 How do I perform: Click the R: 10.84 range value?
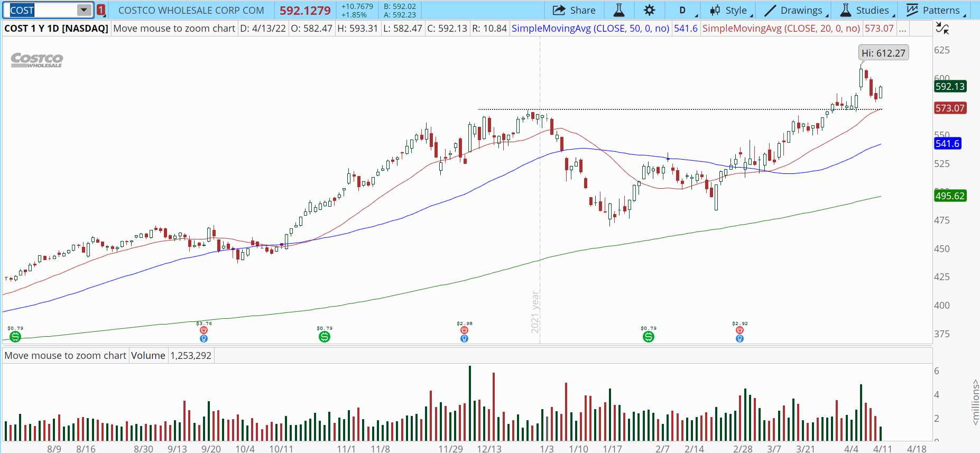(x=489, y=29)
